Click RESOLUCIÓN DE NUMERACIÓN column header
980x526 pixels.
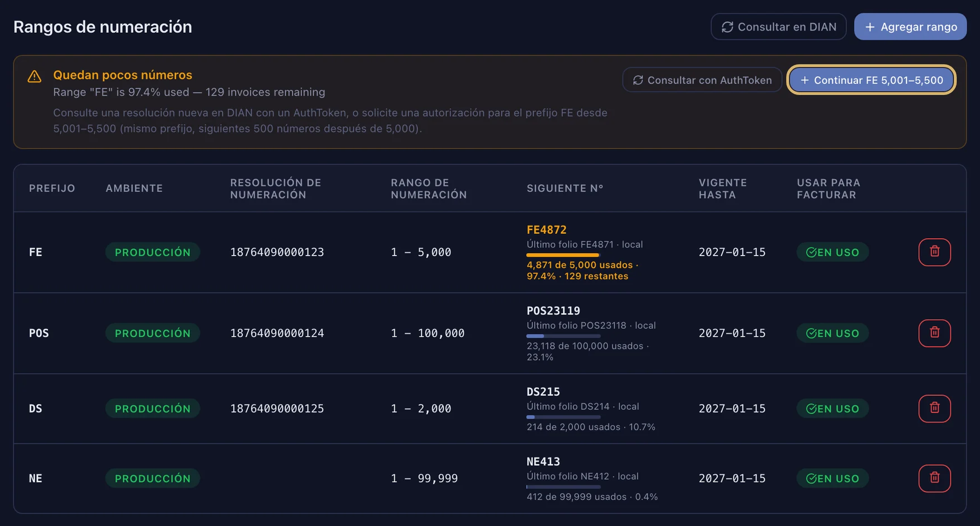coord(276,189)
